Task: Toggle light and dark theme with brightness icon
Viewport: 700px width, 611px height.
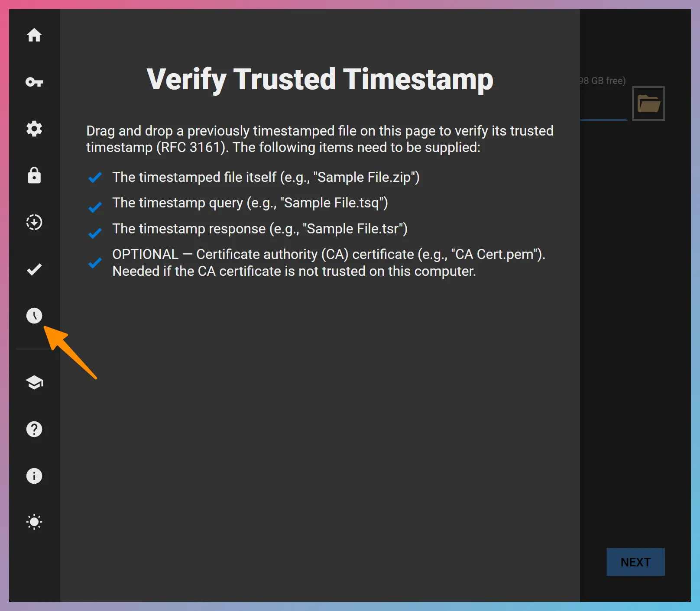Action: (34, 522)
